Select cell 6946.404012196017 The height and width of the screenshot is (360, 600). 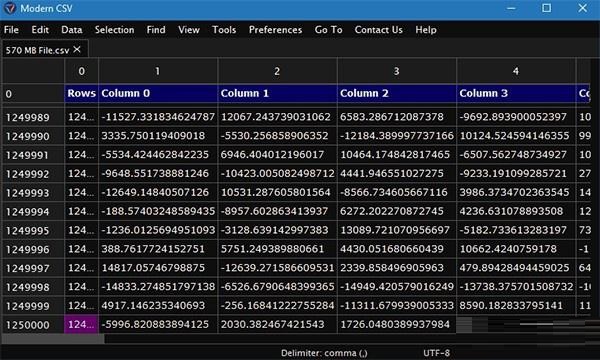coord(277,155)
